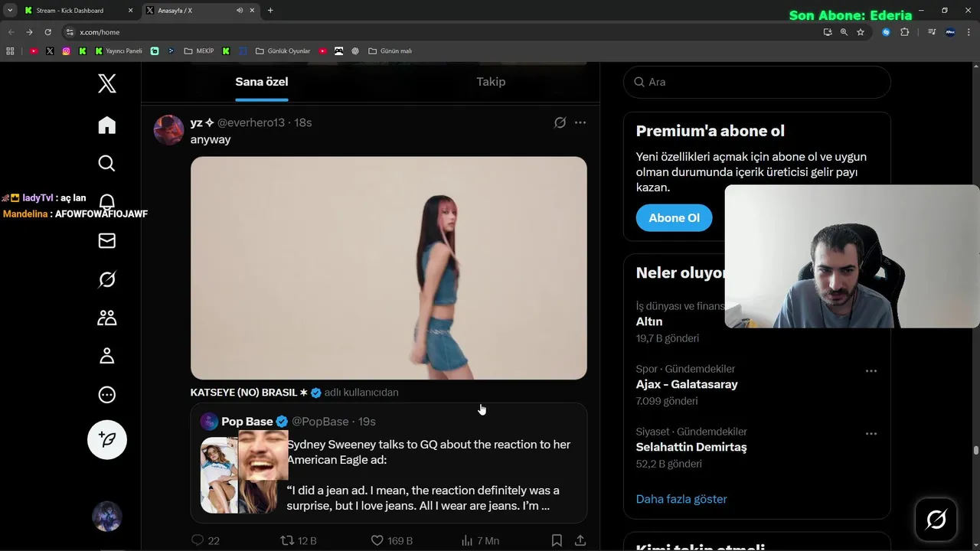Viewport: 980px width, 551px height.
Task: Open Yayıncı Paneli bookmark
Action: coord(119,51)
